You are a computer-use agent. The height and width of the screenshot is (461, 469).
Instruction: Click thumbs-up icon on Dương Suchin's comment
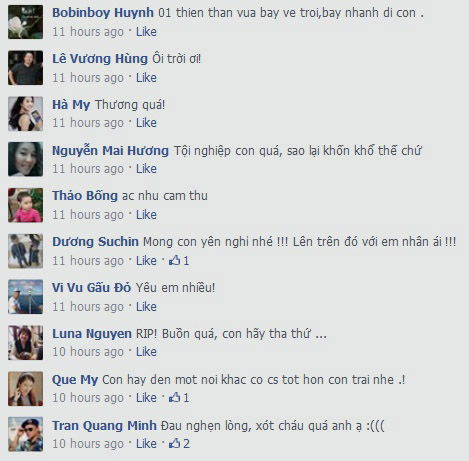click(175, 260)
